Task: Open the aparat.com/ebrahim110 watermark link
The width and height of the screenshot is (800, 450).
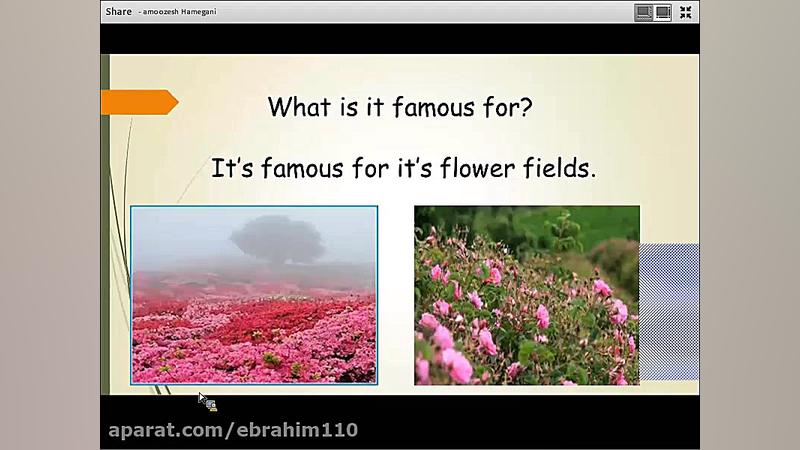Action: pos(233,430)
